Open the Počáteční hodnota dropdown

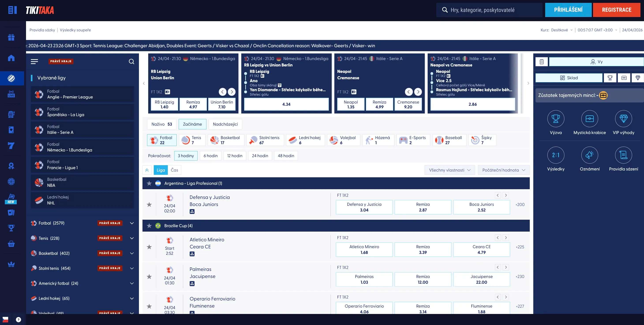[504, 170]
